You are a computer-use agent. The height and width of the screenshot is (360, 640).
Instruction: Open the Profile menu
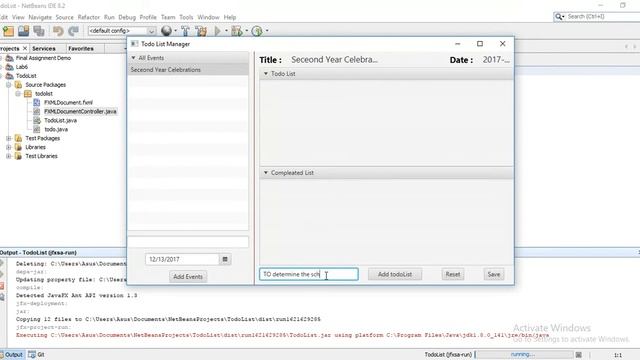[x=148, y=17]
